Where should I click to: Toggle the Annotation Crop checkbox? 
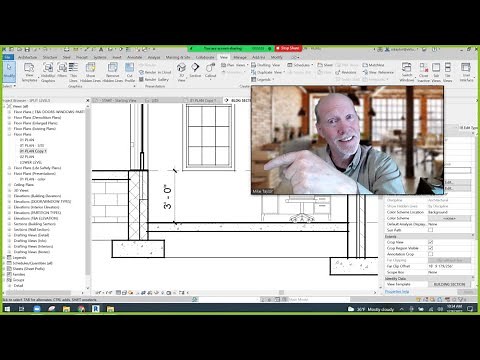pyautogui.click(x=430, y=254)
